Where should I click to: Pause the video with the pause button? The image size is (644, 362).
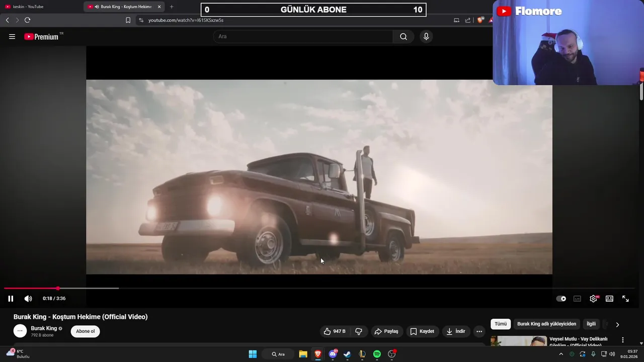(11, 299)
